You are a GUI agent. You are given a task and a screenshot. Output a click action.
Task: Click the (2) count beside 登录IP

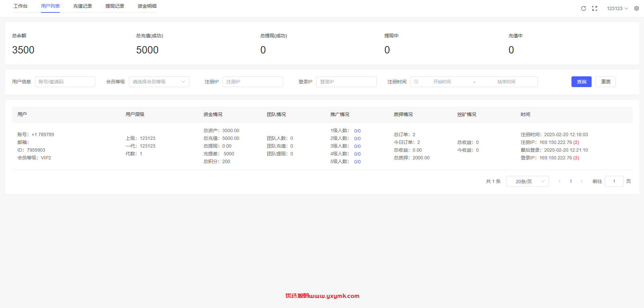click(576, 158)
